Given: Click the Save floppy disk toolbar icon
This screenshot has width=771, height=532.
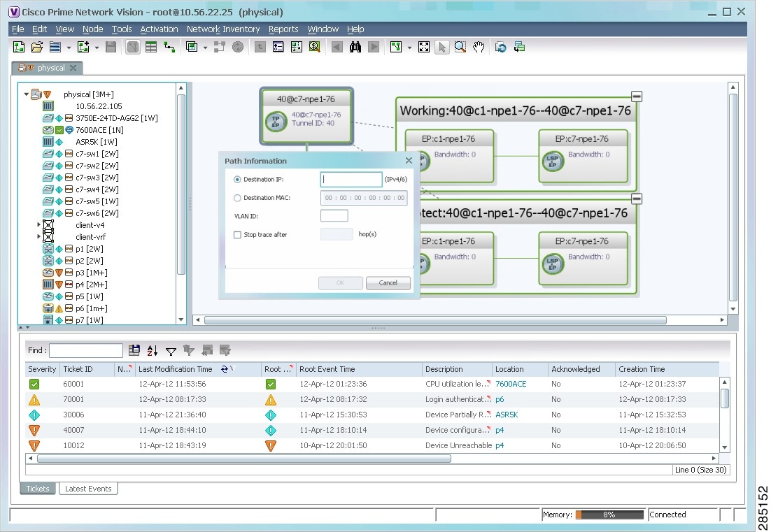Looking at the screenshot, I should click(111, 47).
